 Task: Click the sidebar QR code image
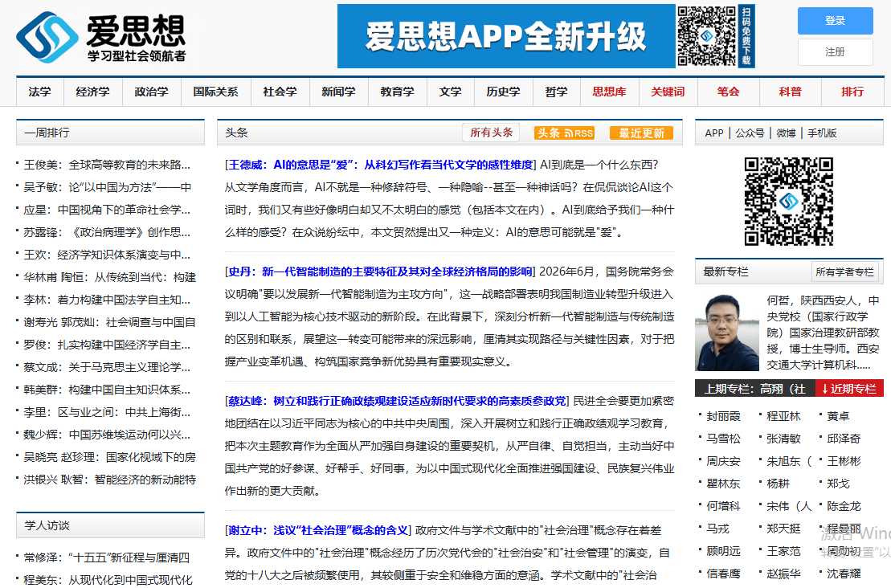click(789, 202)
